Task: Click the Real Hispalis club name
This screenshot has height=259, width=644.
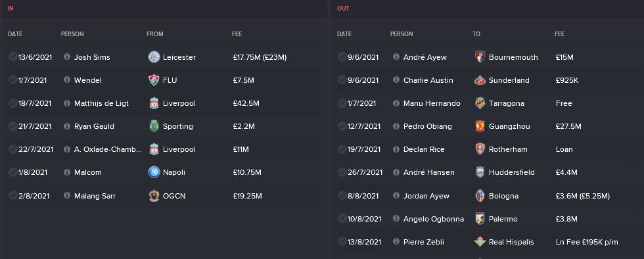Action: [x=511, y=242]
